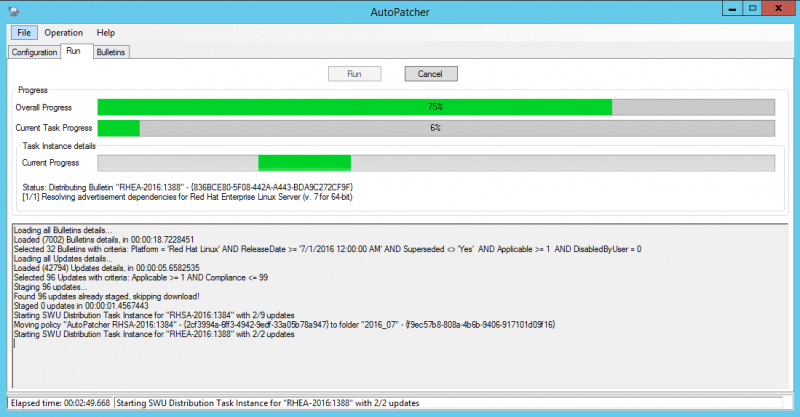800x417 pixels.
Task: Click the 'Found 96 updates already staged' log line
Action: coord(107,297)
